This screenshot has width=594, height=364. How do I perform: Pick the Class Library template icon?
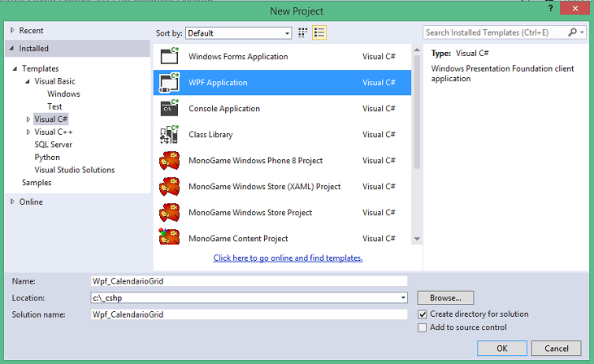(169, 134)
